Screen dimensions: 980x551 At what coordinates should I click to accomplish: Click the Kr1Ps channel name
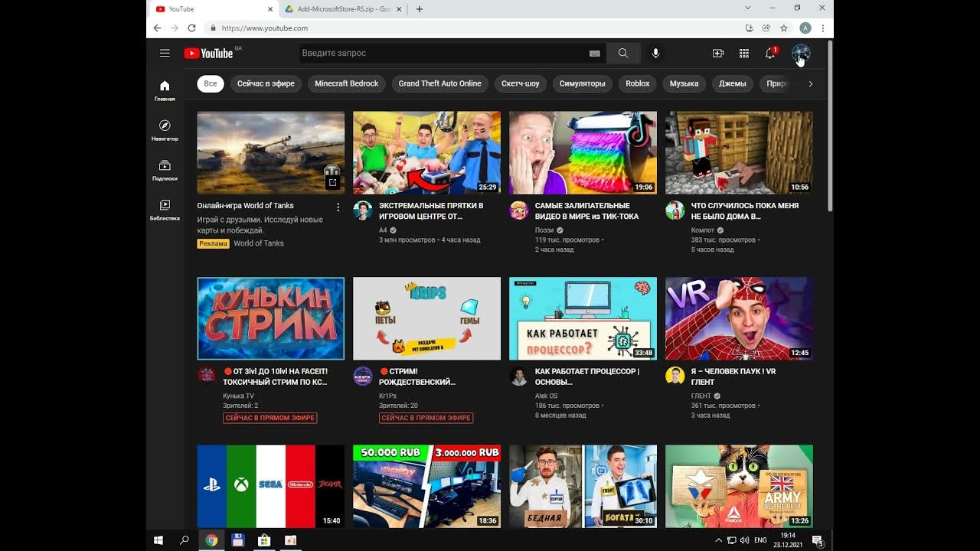coord(387,396)
